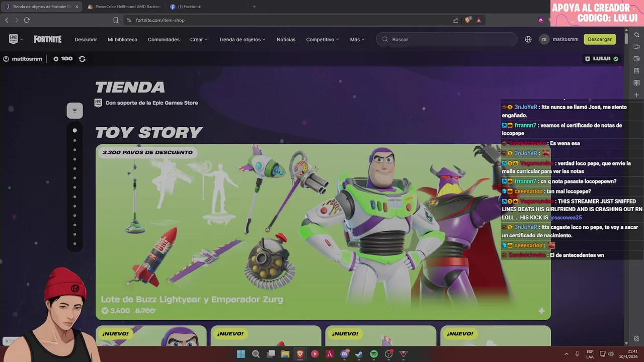The width and height of the screenshot is (644, 362).
Task: Click the Descargar button
Action: (600, 39)
